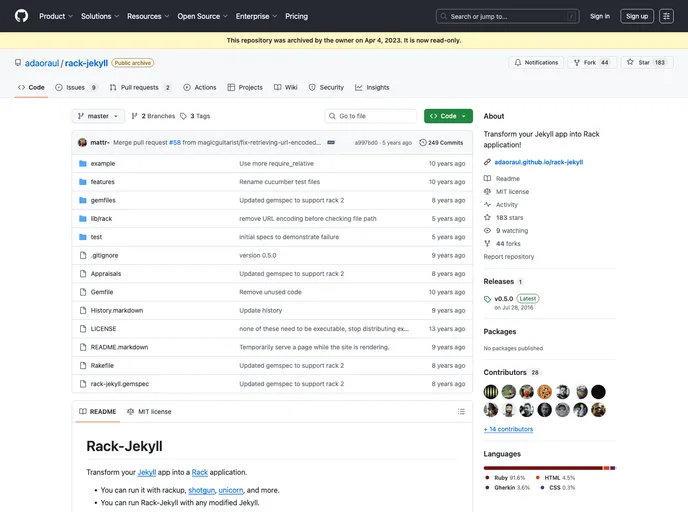Click the Appraisals file icon
Image resolution: width=688 pixels, height=512 pixels.
(82, 274)
